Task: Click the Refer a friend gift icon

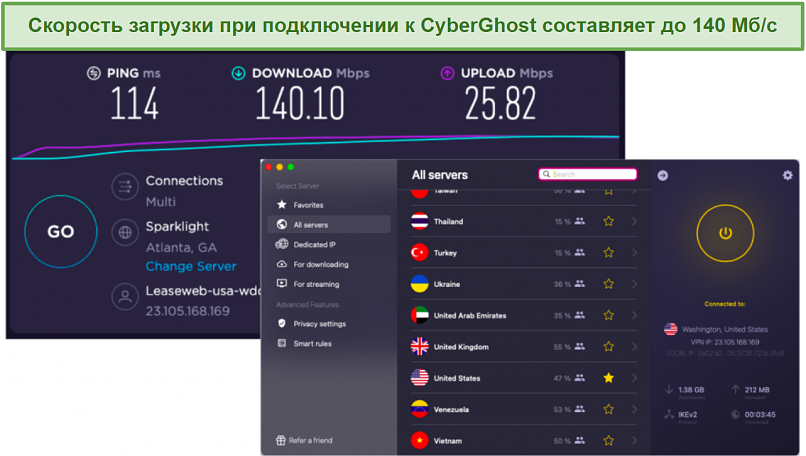Action: coord(281,440)
